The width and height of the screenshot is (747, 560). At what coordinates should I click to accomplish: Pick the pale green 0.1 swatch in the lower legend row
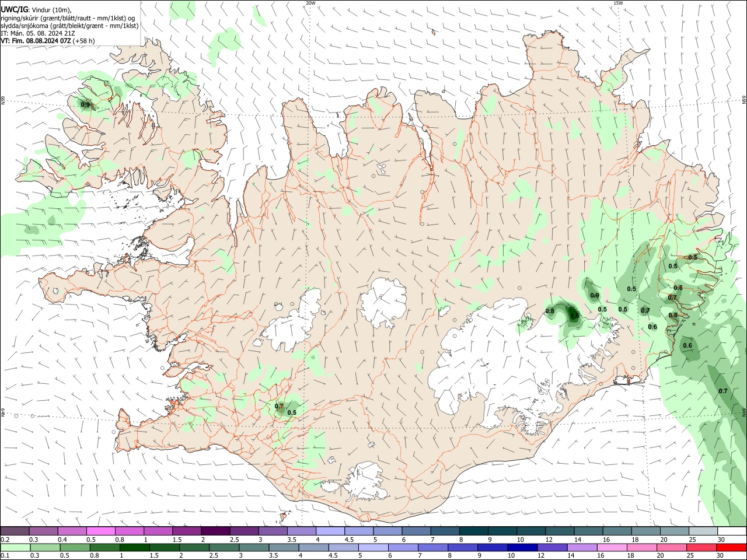coord(16,547)
